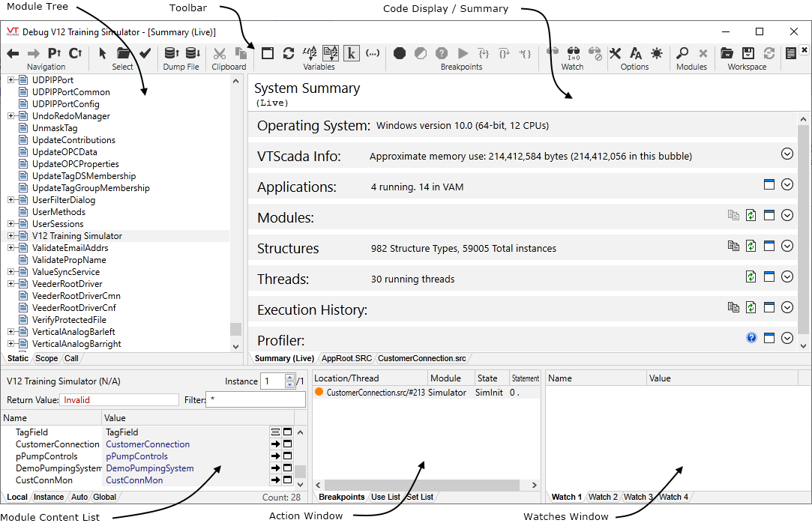Toggle the brightness/theme sun icon

pyautogui.click(x=657, y=53)
